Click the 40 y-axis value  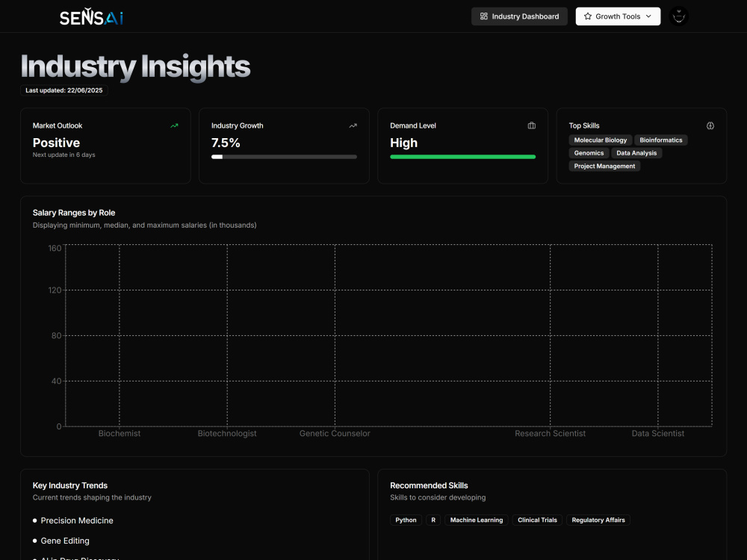click(x=56, y=381)
